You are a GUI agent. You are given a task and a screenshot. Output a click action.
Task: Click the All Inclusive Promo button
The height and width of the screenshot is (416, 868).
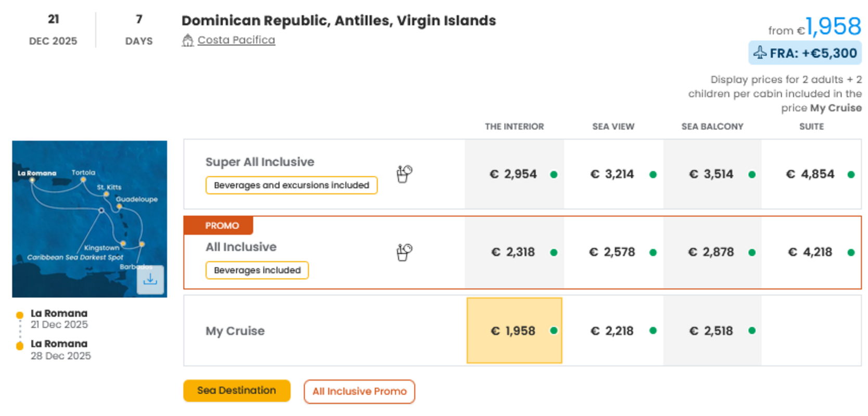click(359, 392)
